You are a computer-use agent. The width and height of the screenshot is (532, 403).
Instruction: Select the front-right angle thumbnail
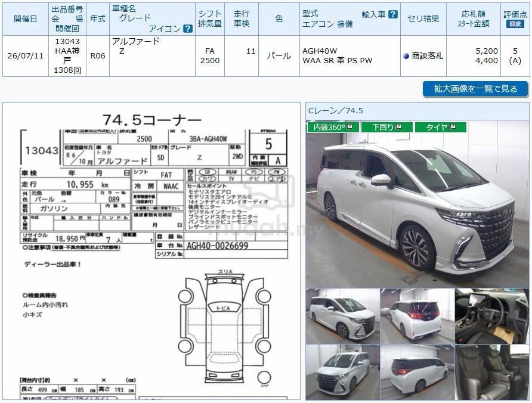point(343,316)
